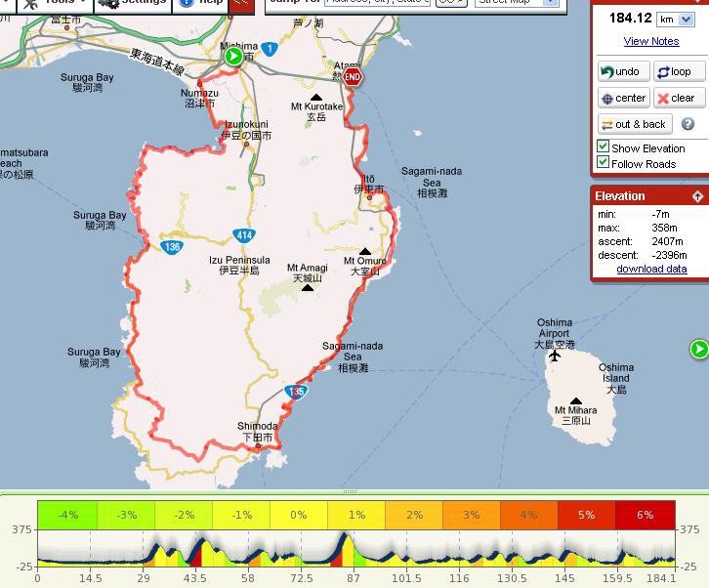Open the Settings menu
This screenshot has width=709, height=588.
click(x=133, y=3)
